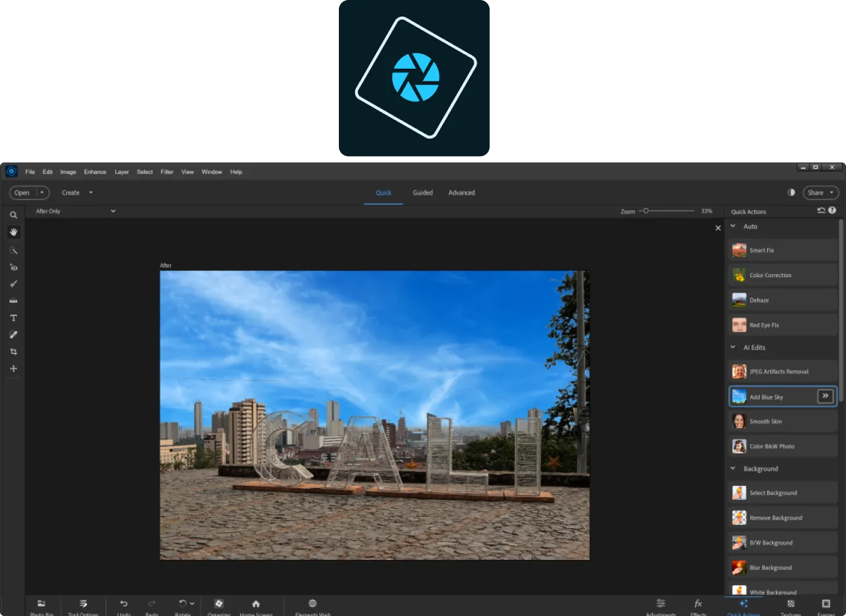
Task: Apply Dehaze quick action
Action: [x=783, y=300]
